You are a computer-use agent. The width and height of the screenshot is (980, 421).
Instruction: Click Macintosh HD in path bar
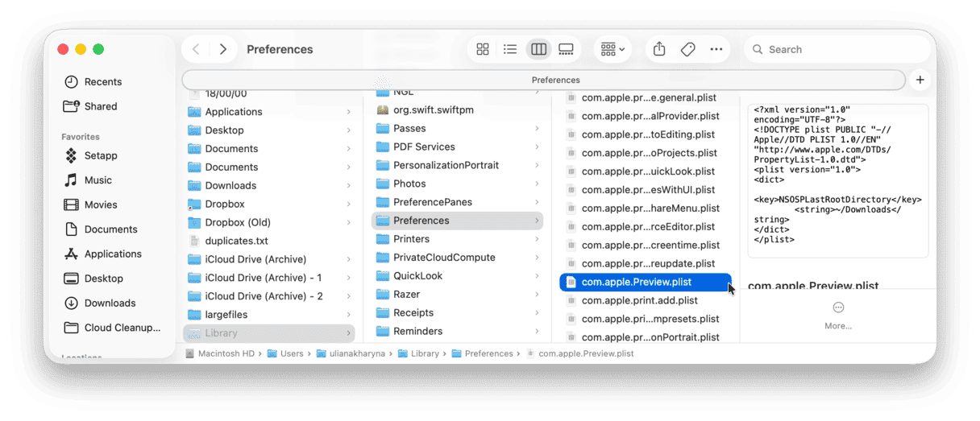pyautogui.click(x=220, y=353)
